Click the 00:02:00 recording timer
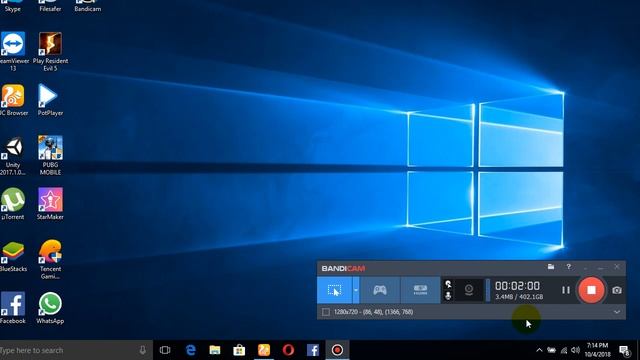The height and width of the screenshot is (360, 640). (517, 286)
